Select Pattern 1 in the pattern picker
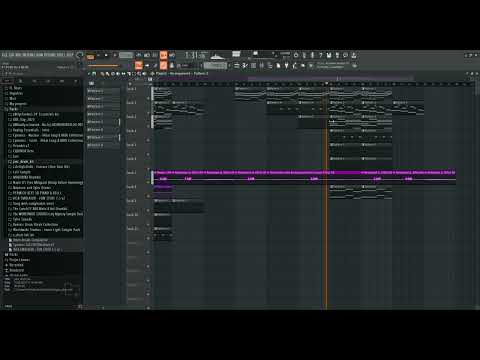Viewport: 480px width, 360px height. tap(103, 91)
